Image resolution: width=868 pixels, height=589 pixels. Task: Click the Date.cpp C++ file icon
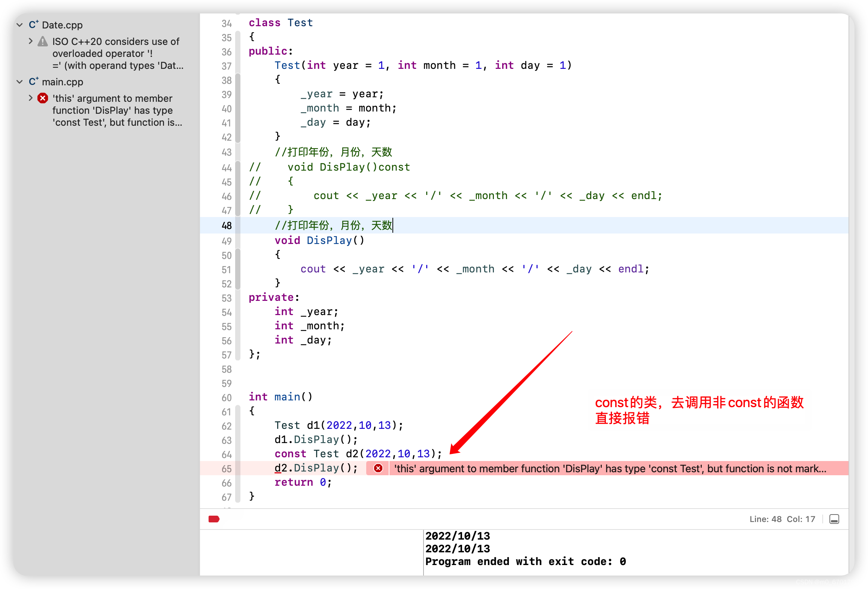(34, 25)
